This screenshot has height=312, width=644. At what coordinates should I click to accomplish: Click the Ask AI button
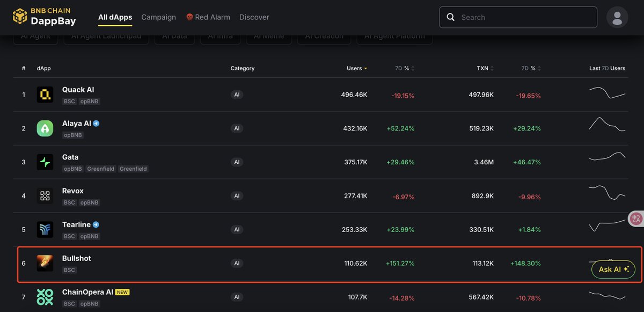pyautogui.click(x=613, y=269)
